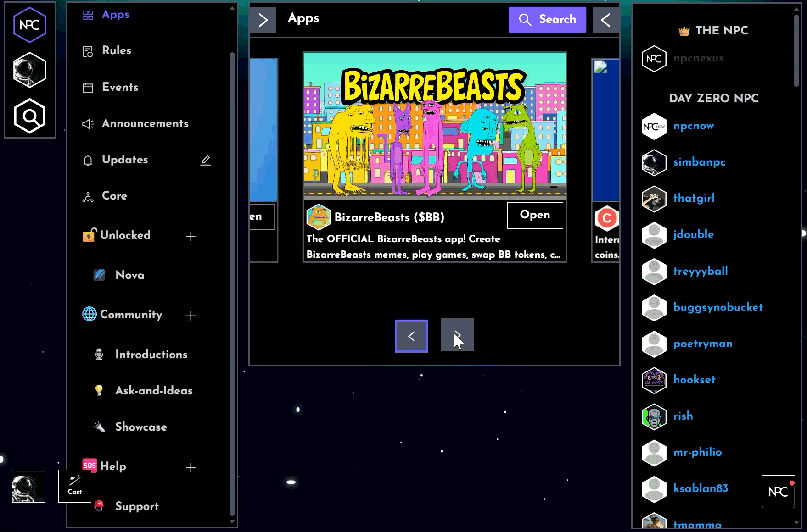This screenshot has width=807, height=532.
Task: Select the astronaut hexagon avatar icon
Action: tap(30, 70)
